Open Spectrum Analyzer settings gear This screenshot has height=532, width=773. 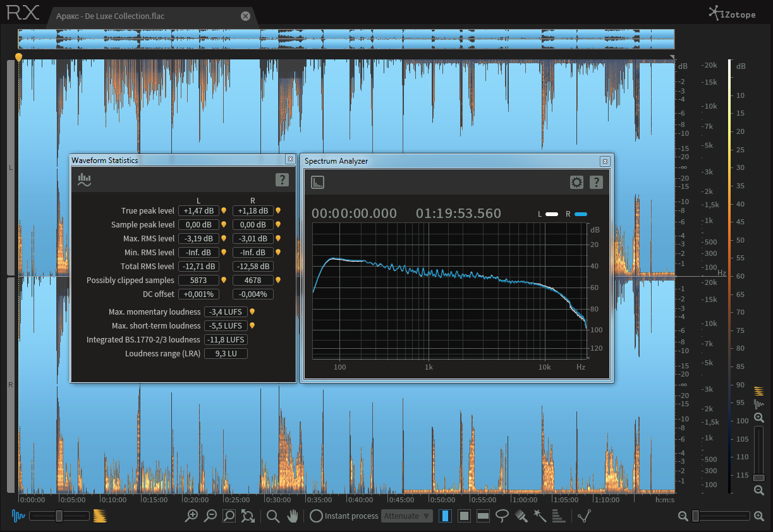click(576, 183)
